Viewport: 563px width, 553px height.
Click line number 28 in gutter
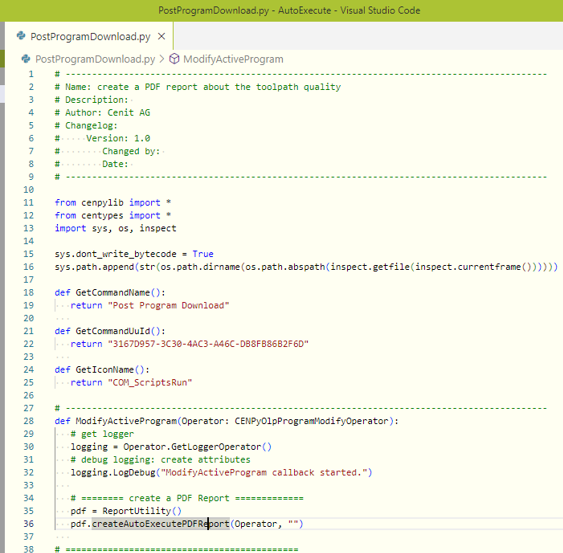click(x=29, y=421)
